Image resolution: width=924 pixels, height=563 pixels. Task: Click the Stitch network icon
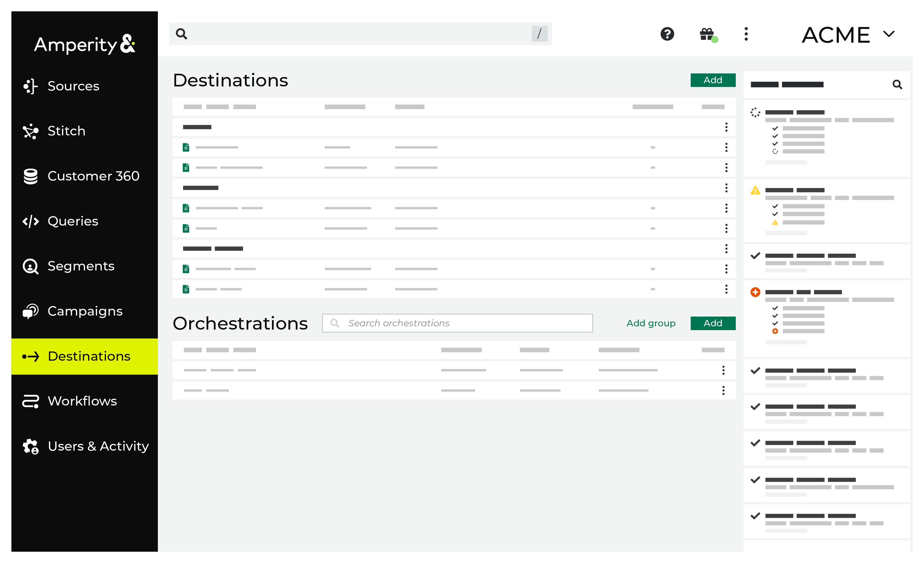tap(31, 131)
